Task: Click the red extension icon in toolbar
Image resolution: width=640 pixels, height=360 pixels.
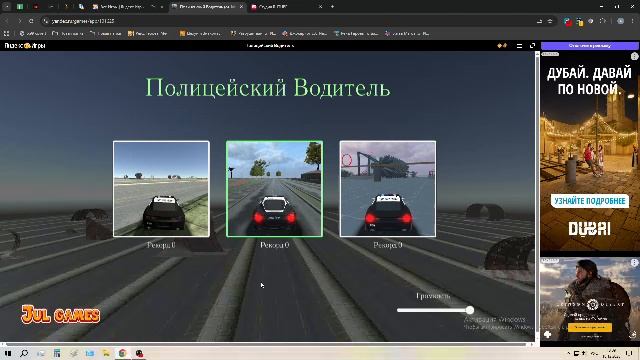Action: click(568, 21)
